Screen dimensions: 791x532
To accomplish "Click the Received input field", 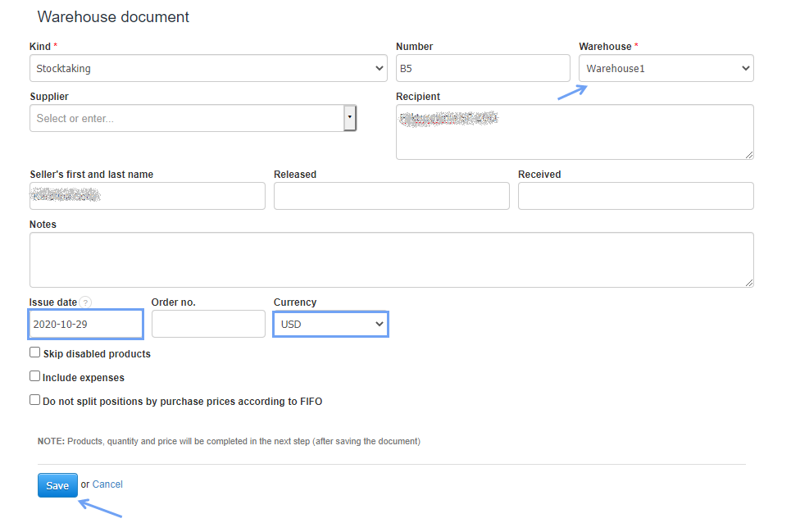I will 635,196.
